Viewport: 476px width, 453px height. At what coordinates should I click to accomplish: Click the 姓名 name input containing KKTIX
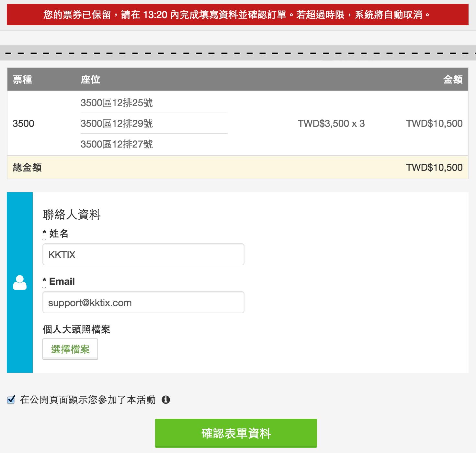pos(143,255)
